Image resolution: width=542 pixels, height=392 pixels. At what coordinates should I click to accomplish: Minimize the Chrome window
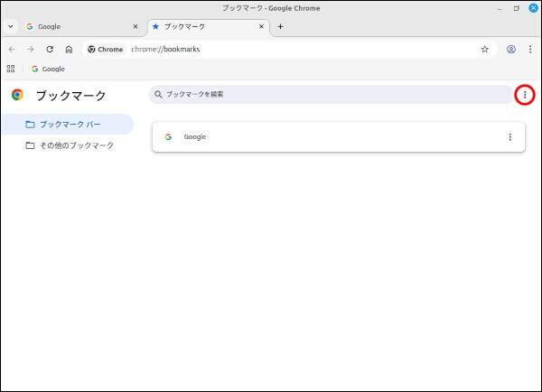(500, 9)
